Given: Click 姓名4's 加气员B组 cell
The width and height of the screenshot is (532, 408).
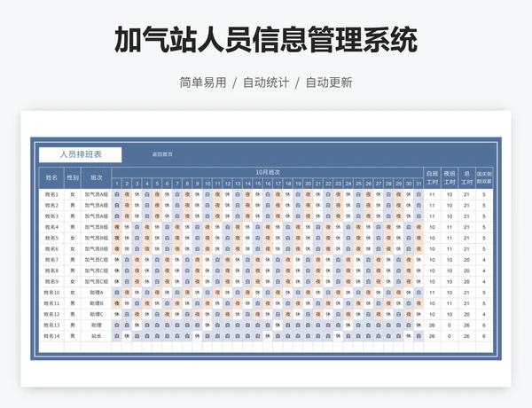Looking at the screenshot, I should point(97,227).
